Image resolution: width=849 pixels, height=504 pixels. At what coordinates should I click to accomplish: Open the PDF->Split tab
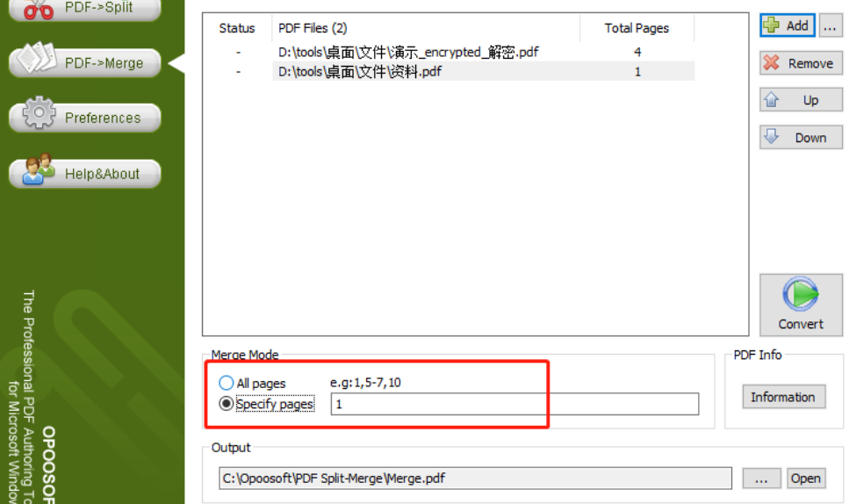tap(85, 8)
